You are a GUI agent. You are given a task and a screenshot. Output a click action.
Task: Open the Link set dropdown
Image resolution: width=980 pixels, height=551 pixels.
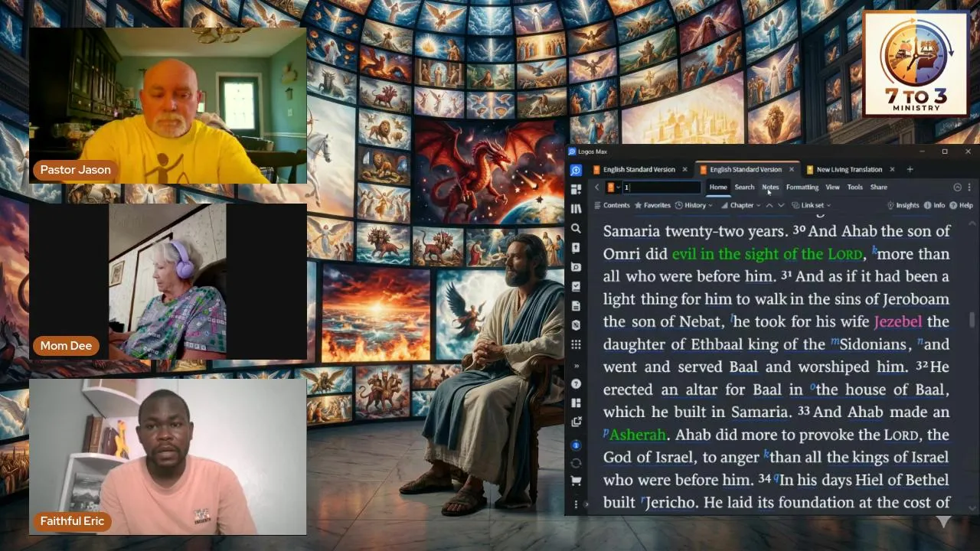pyautogui.click(x=811, y=205)
